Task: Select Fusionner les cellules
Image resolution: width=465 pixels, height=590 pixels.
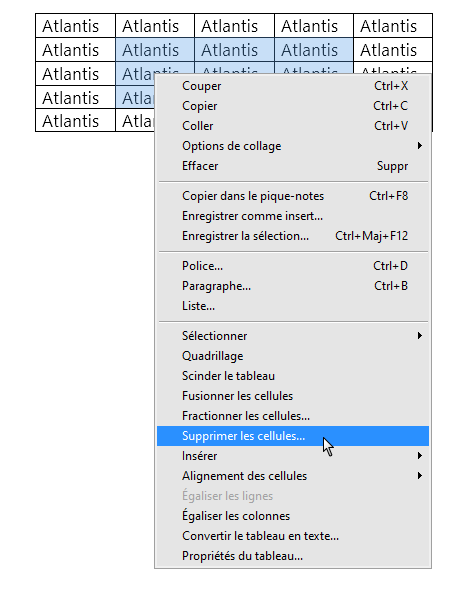Action: [293, 395]
